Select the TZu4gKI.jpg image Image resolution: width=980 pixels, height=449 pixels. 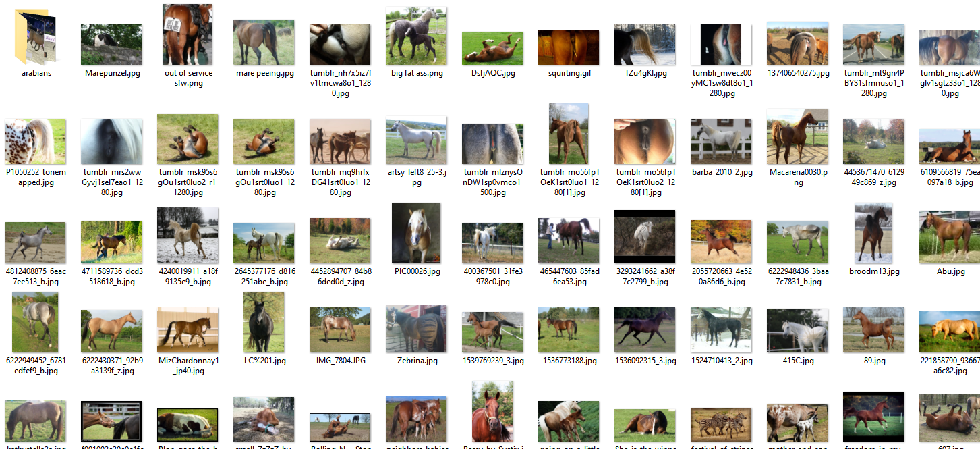click(x=645, y=45)
